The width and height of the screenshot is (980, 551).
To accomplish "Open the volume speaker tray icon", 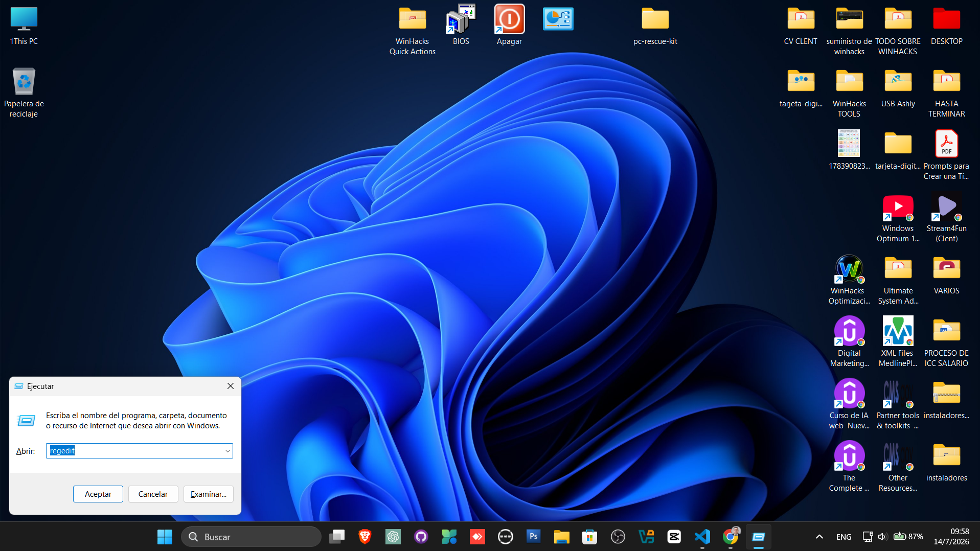I will [882, 537].
